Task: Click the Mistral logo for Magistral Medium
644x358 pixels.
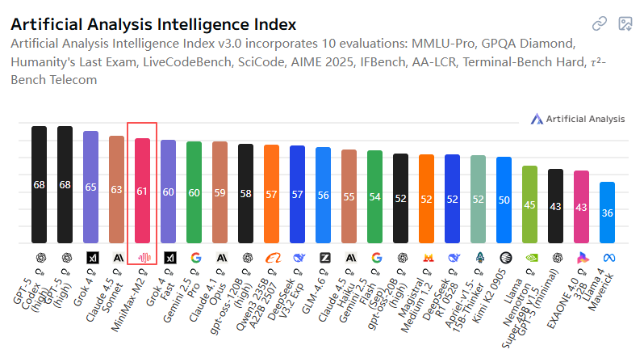Action: pos(427,258)
